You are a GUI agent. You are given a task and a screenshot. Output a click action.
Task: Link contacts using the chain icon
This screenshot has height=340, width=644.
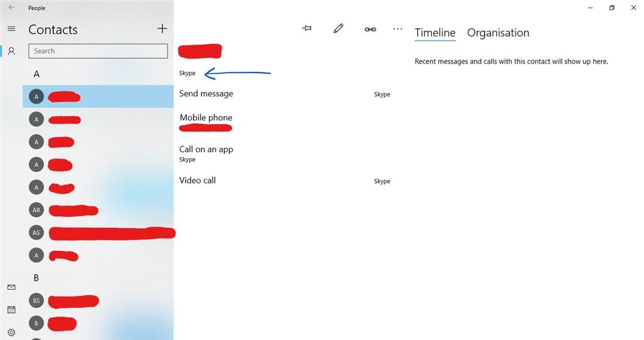point(370,29)
